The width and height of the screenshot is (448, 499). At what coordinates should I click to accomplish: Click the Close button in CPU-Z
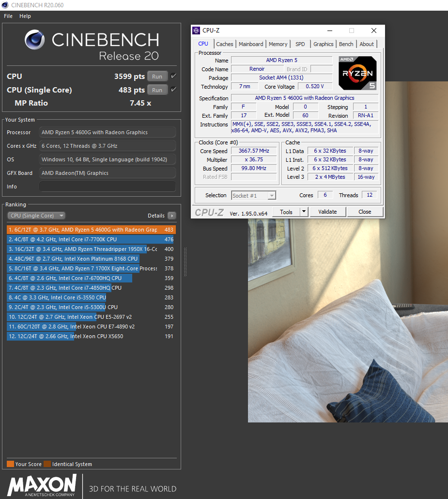(x=365, y=212)
